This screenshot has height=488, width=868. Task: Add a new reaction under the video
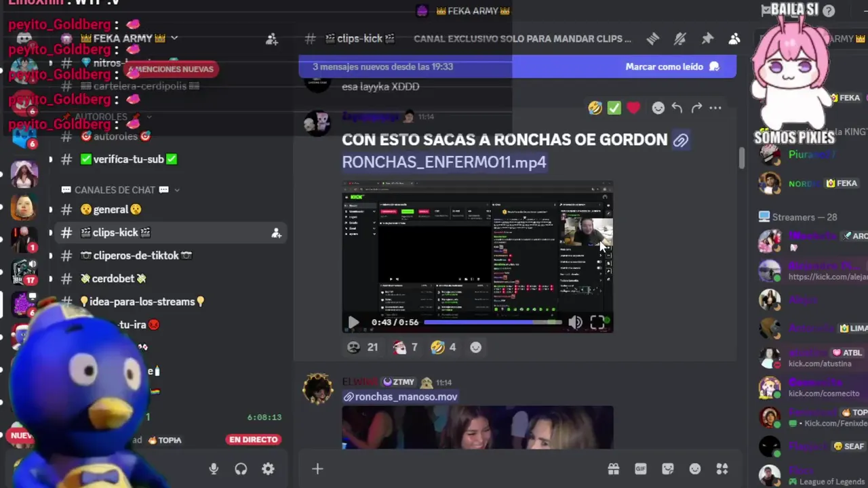point(476,347)
